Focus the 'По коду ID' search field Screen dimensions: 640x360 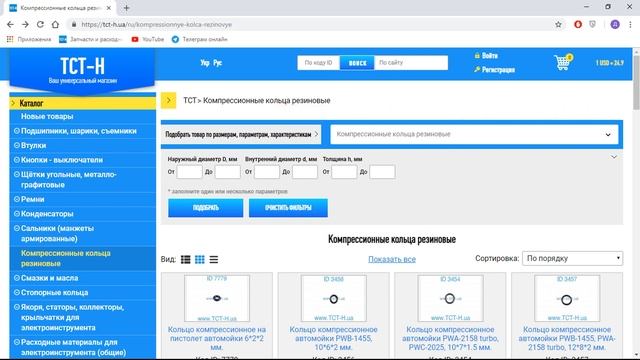click(x=318, y=63)
